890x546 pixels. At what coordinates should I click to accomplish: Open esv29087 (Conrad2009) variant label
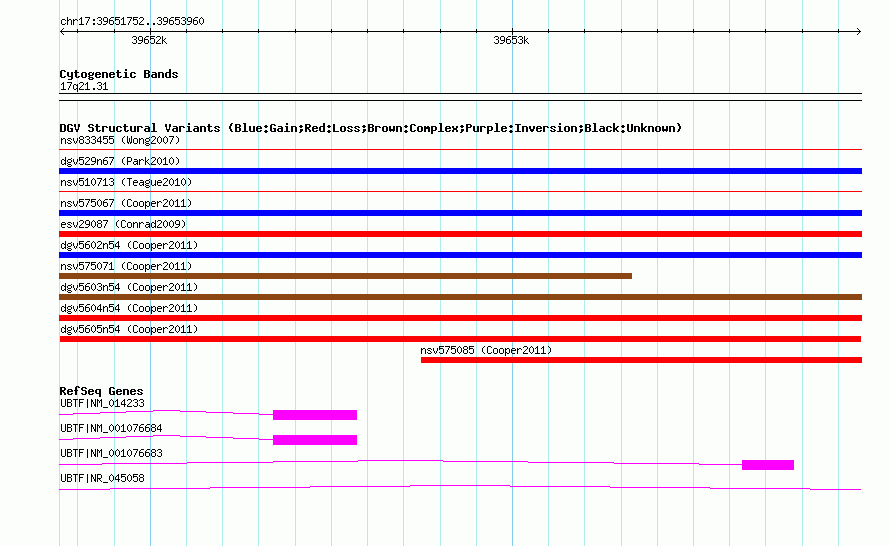tap(123, 224)
